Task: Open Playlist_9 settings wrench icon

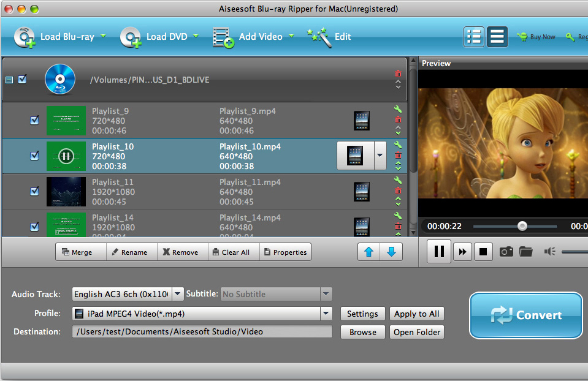Action: click(398, 110)
